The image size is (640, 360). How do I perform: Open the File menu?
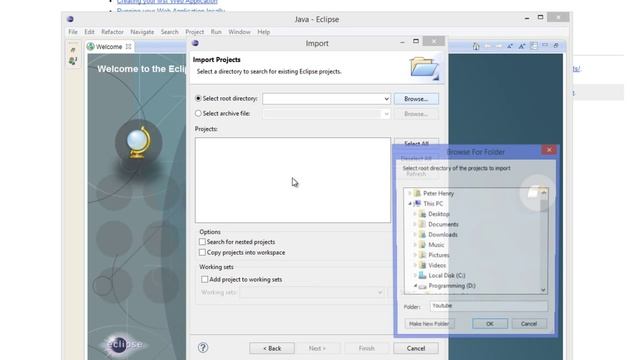73,32
